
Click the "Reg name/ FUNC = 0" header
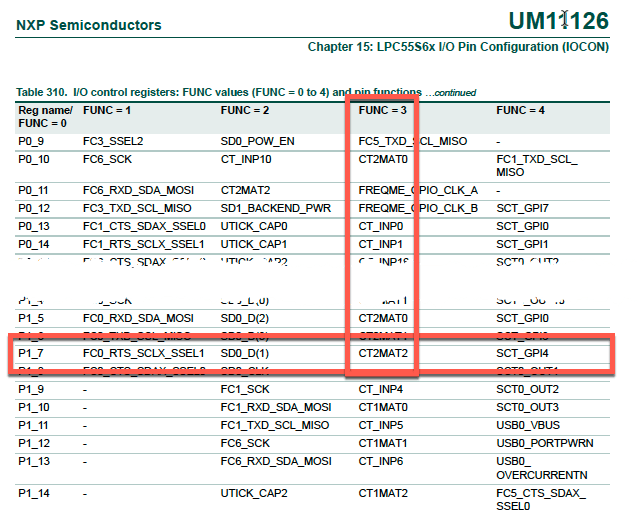pos(45,115)
